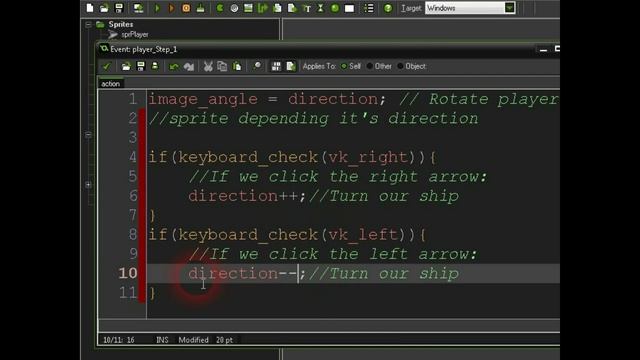640x360 pixels.
Task: Select Self under Applies To
Action: [351, 66]
